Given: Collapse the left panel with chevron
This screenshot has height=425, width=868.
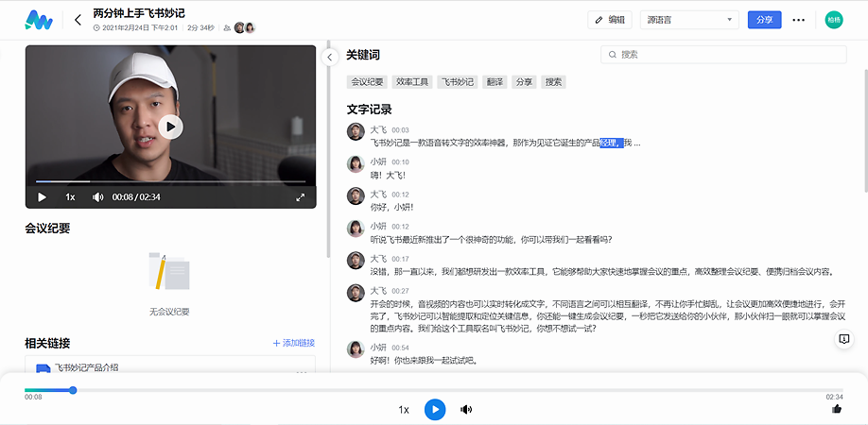Looking at the screenshot, I should click(330, 58).
